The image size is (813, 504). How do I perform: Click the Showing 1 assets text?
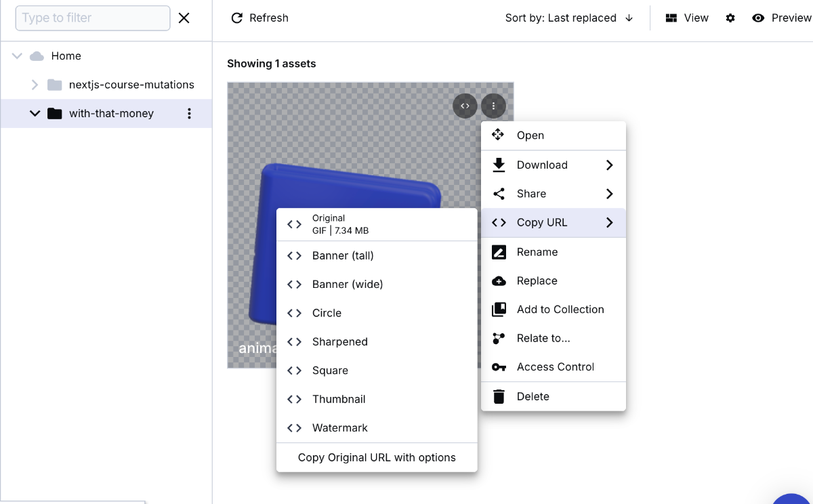tap(272, 64)
